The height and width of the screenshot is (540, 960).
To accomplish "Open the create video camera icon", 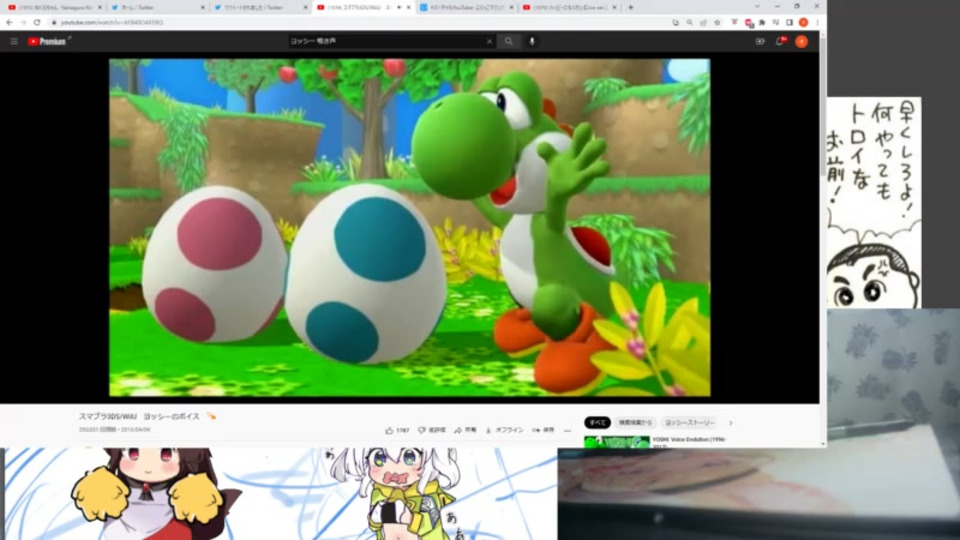I will point(760,42).
